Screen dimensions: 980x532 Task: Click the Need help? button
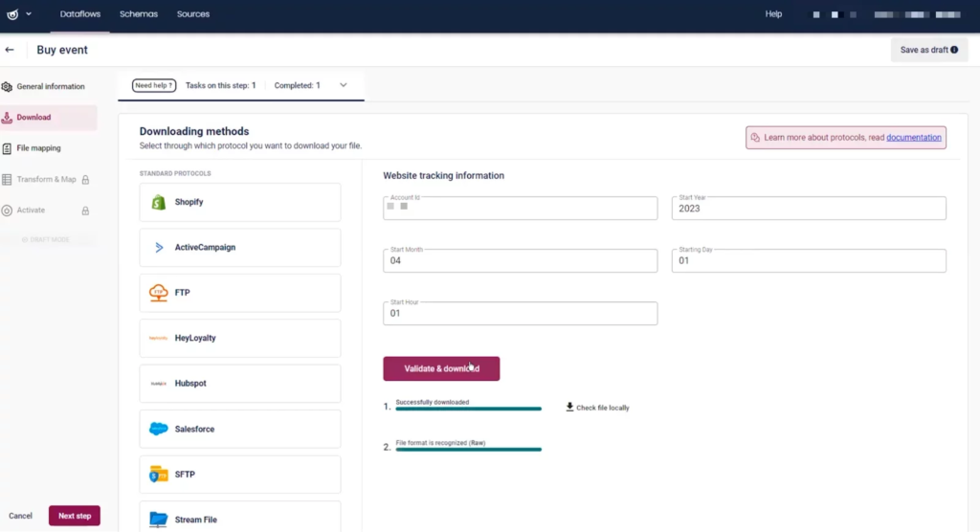tap(154, 86)
